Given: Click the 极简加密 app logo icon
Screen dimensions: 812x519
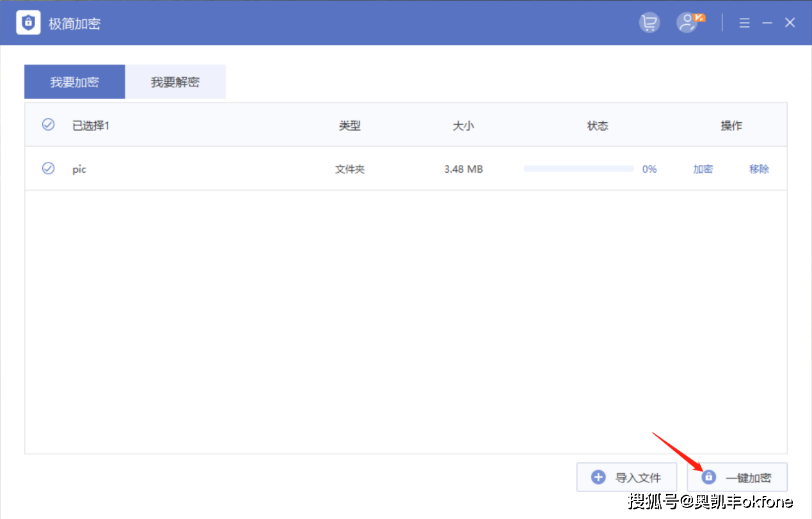Looking at the screenshot, I should (28, 23).
